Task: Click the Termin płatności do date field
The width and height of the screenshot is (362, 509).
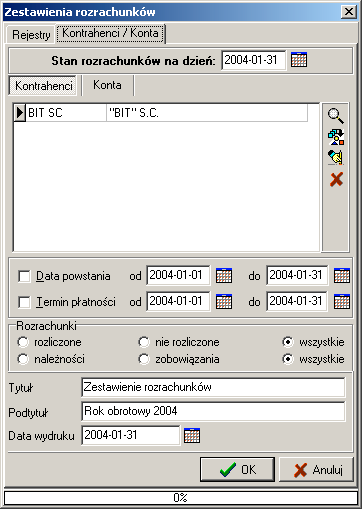Action: (x=297, y=301)
